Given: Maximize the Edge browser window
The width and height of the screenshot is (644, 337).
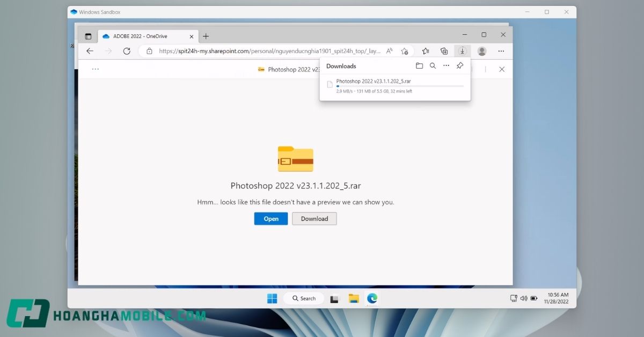Looking at the screenshot, I should (484, 34).
